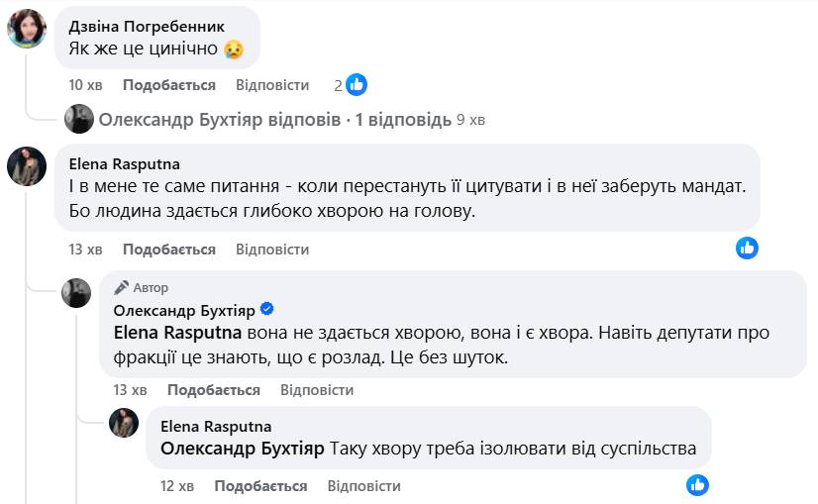The width and height of the screenshot is (818, 504).
Task: Click like reaction icon on Elena's first comment
Action: point(747,249)
